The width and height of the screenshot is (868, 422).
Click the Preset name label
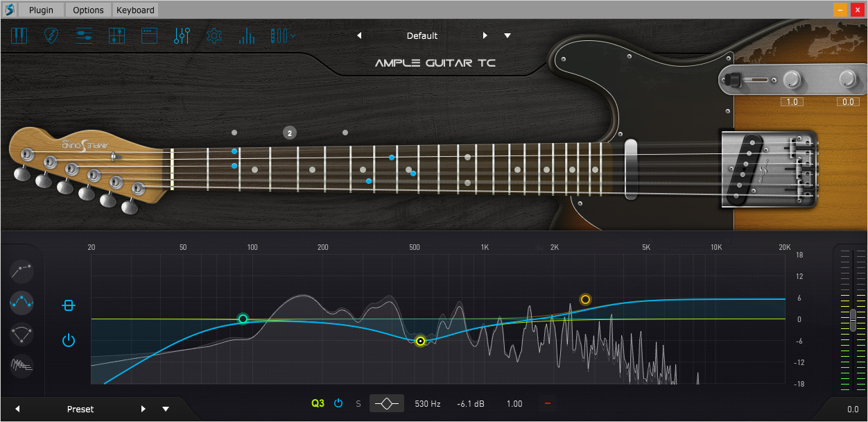point(80,410)
